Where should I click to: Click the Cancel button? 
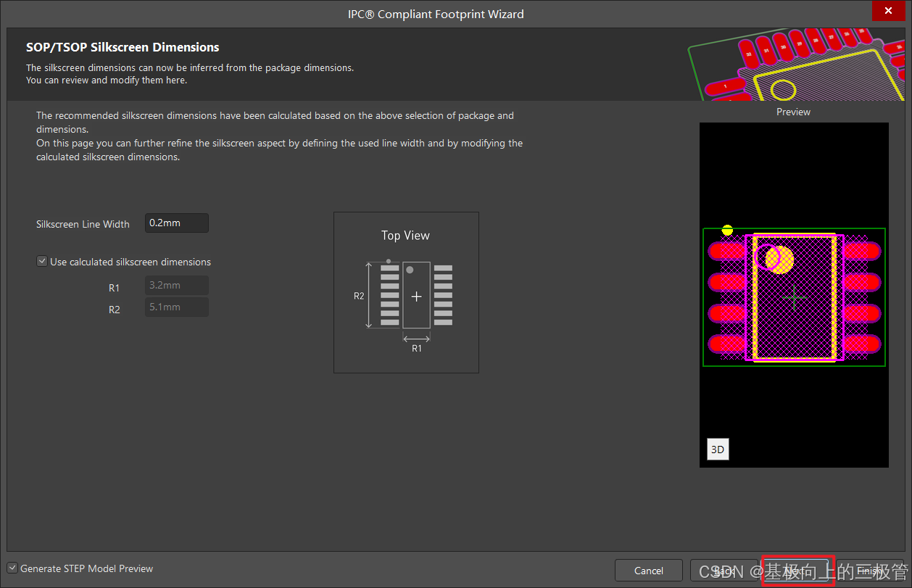click(x=649, y=571)
